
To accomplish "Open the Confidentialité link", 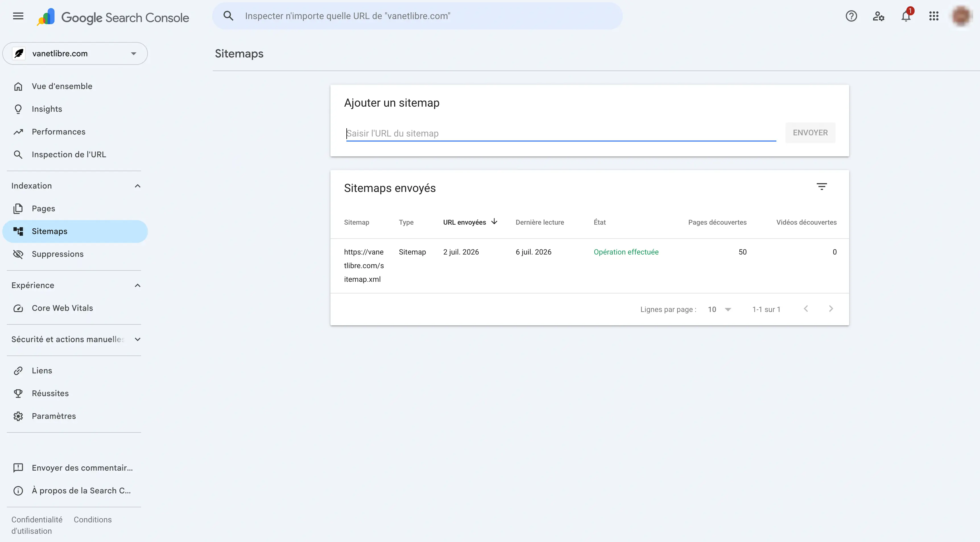I will coord(37,520).
